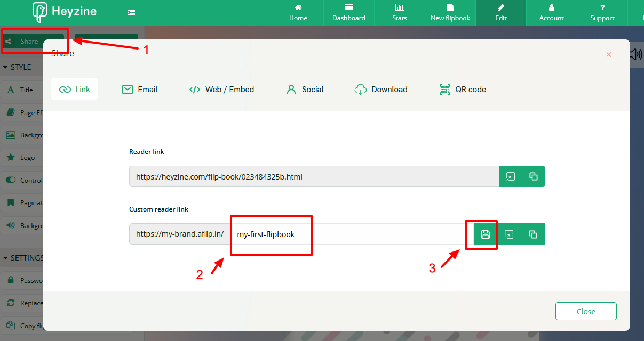This screenshot has height=341, width=644.
Task: Open custom reader link in new window
Action: (x=509, y=234)
